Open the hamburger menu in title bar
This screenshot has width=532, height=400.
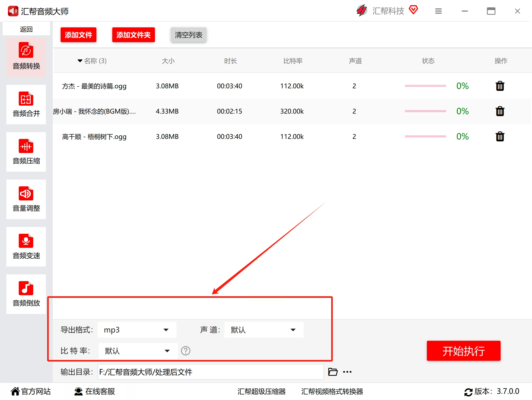pos(438,11)
